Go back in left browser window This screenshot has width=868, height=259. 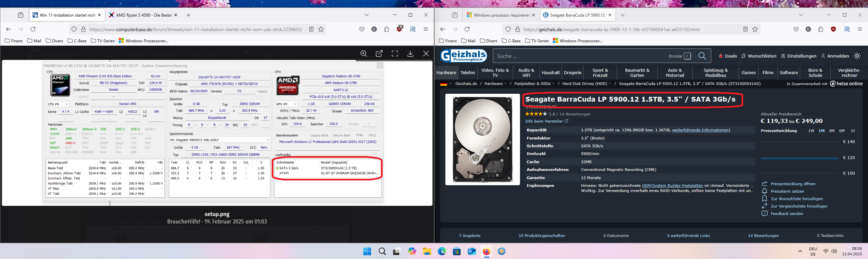(9, 29)
